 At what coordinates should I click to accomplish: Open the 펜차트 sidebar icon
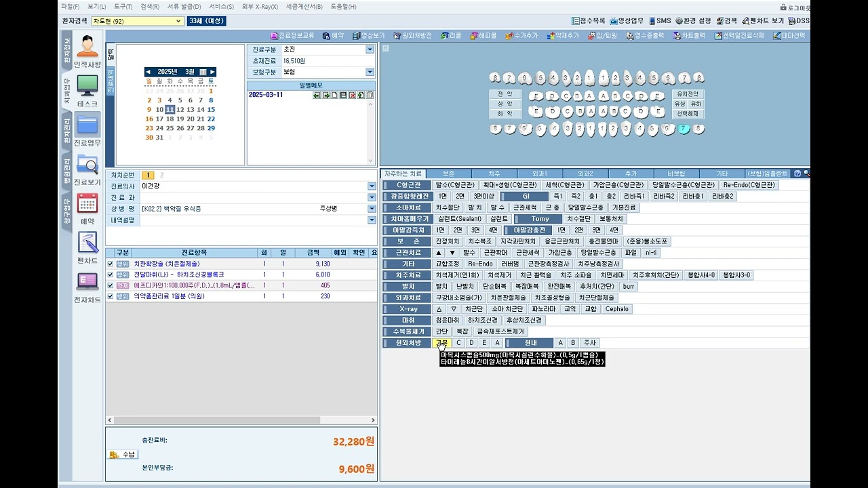pyautogui.click(x=87, y=248)
